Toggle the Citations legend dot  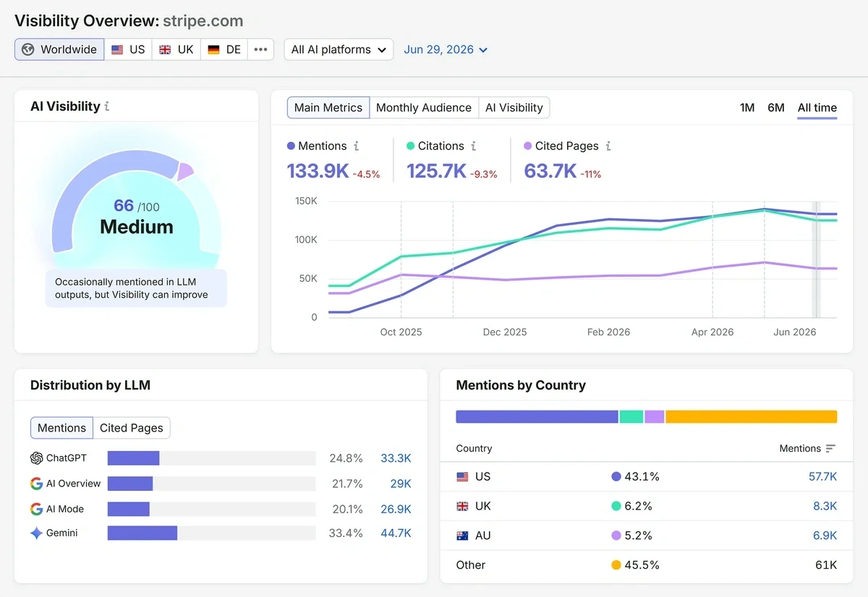(410, 146)
